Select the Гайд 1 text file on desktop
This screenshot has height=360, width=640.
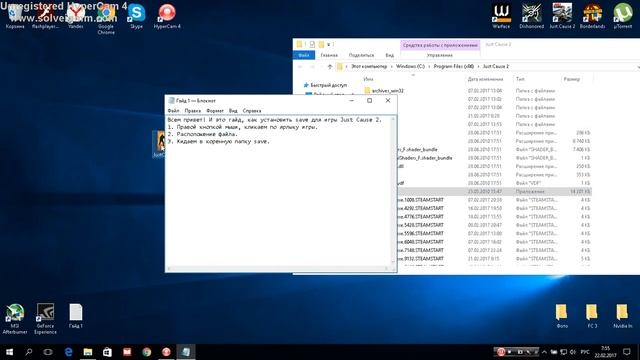click(76, 316)
